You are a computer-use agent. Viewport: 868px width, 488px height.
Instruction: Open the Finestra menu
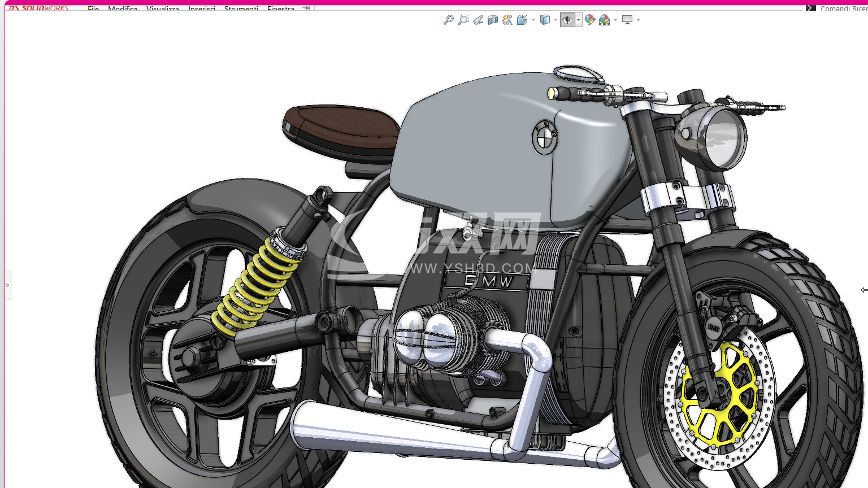click(281, 8)
